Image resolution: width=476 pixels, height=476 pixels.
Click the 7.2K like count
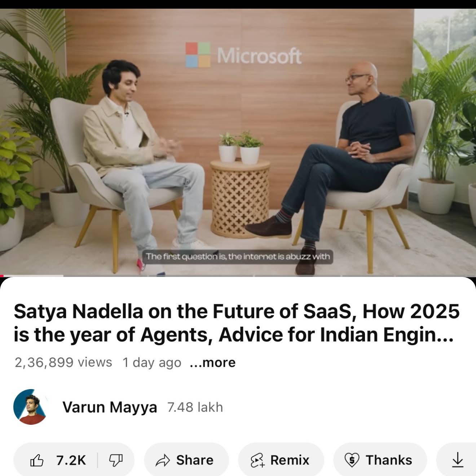click(71, 460)
